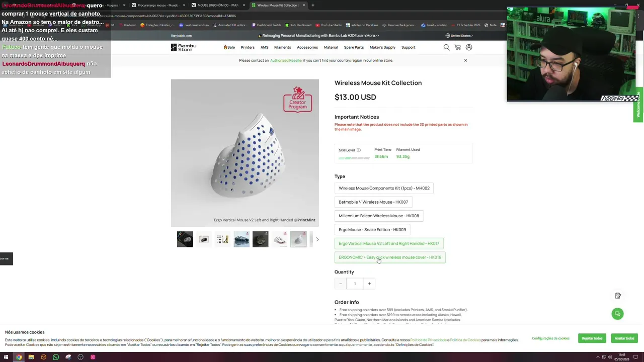
Task: Open WhatsApp from the taskbar
Action: pos(56,357)
